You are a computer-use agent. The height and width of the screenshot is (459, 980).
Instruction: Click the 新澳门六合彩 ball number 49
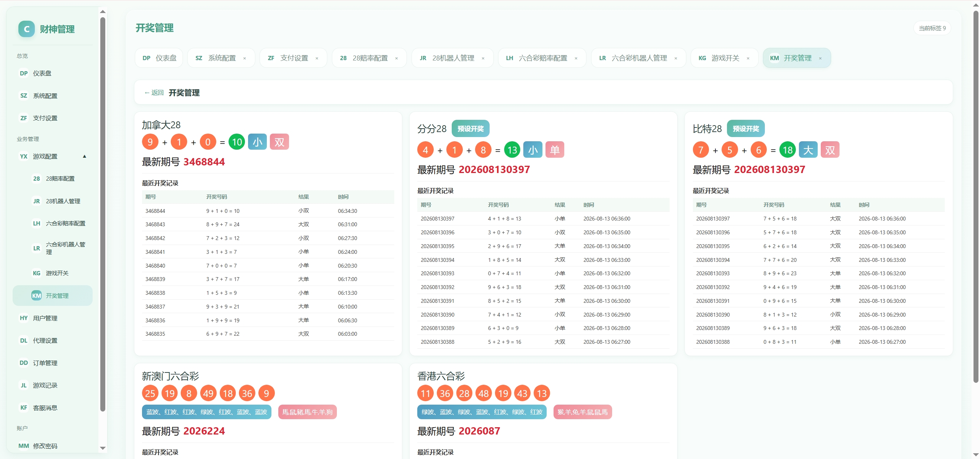pyautogui.click(x=208, y=393)
